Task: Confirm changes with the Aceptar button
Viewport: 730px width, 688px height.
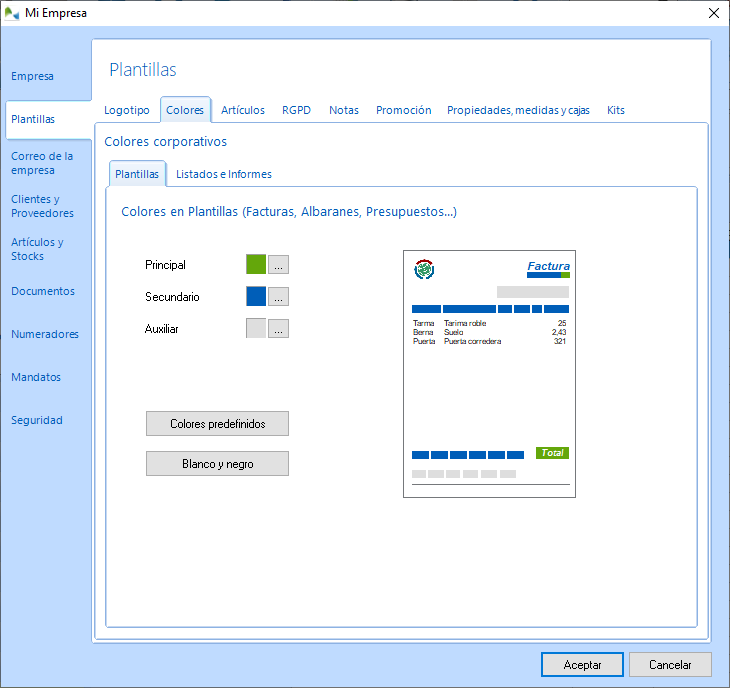Action: point(582,665)
